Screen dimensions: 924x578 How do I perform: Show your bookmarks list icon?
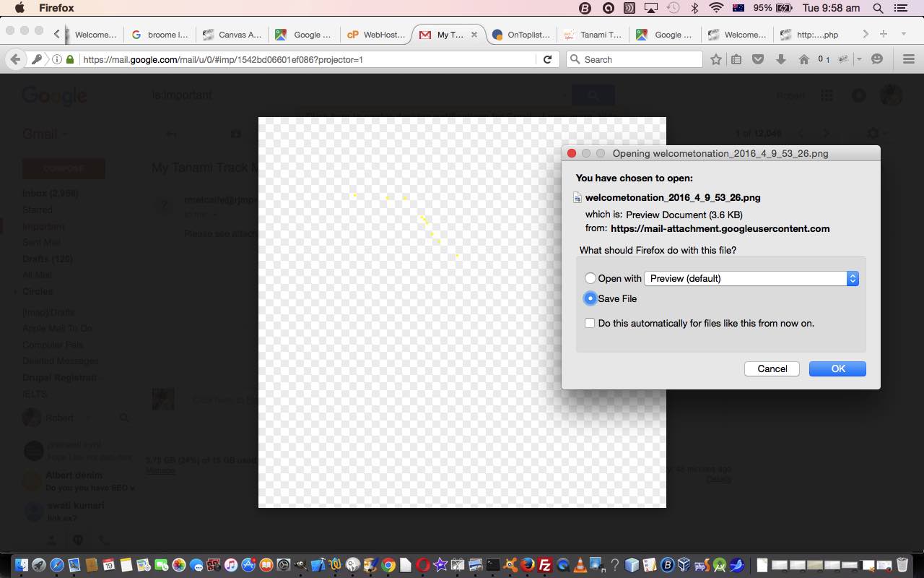click(x=736, y=59)
